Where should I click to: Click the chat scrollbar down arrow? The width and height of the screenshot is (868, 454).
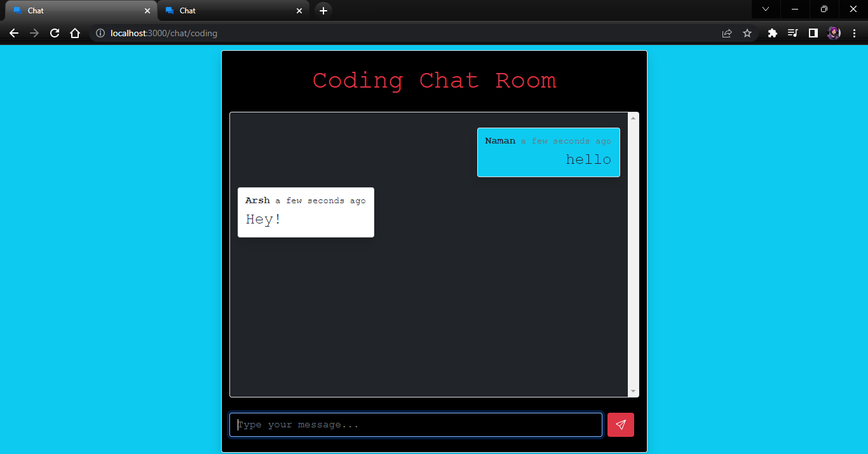pos(633,391)
